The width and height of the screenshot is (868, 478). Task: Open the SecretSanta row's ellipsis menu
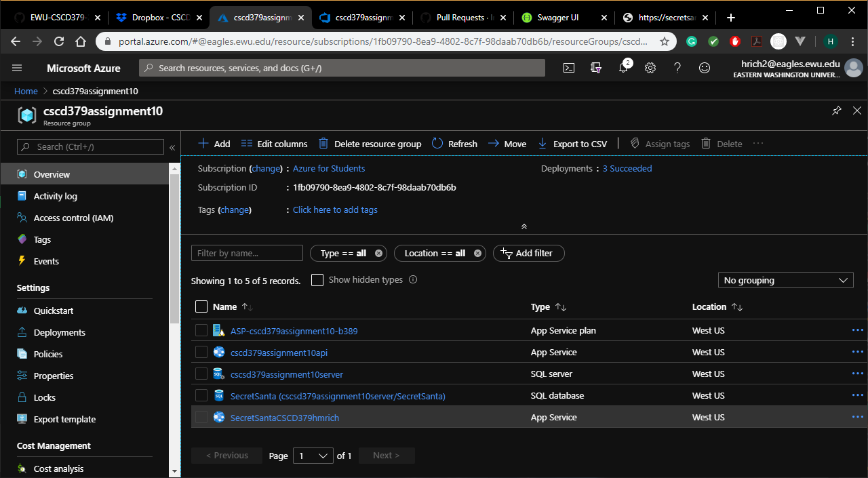pyautogui.click(x=858, y=395)
